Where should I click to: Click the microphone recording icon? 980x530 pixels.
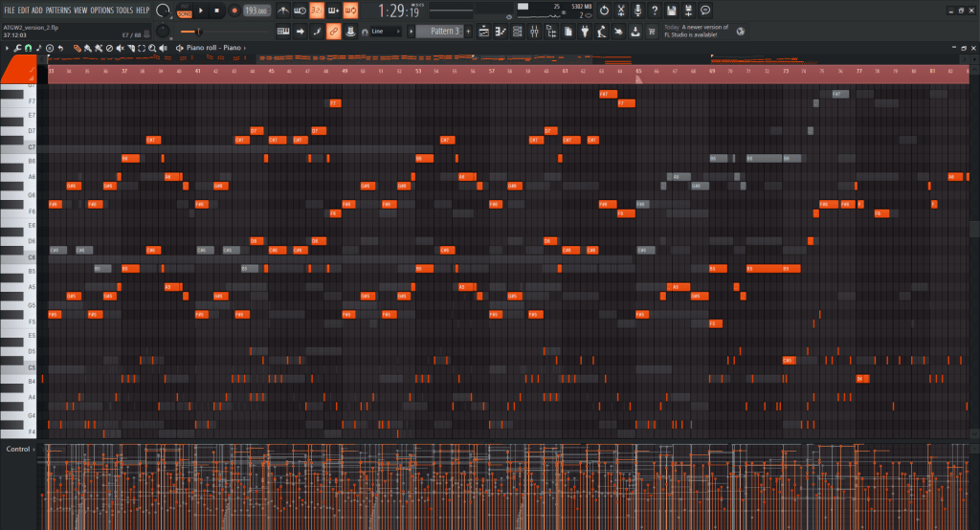pyautogui.click(x=639, y=11)
